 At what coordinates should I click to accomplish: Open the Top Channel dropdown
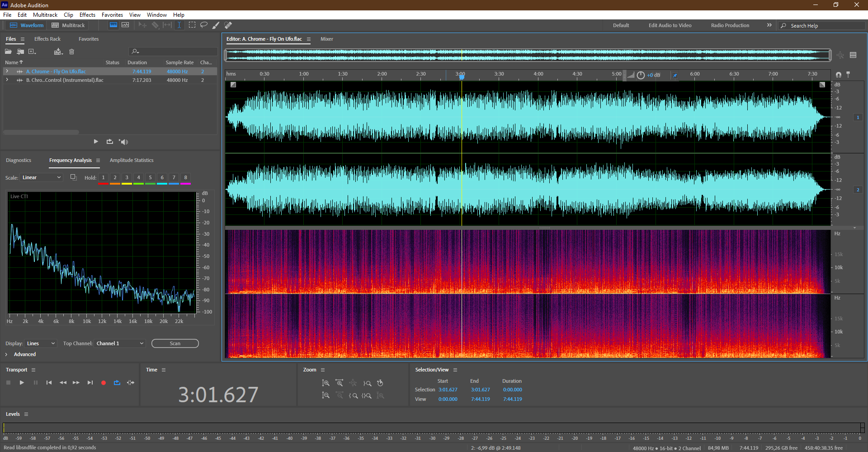point(120,343)
